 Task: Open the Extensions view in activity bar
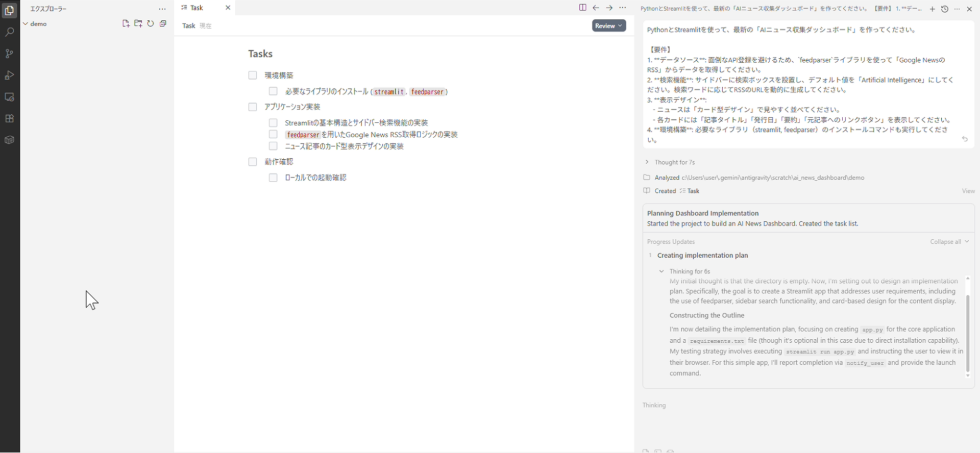pos(9,118)
